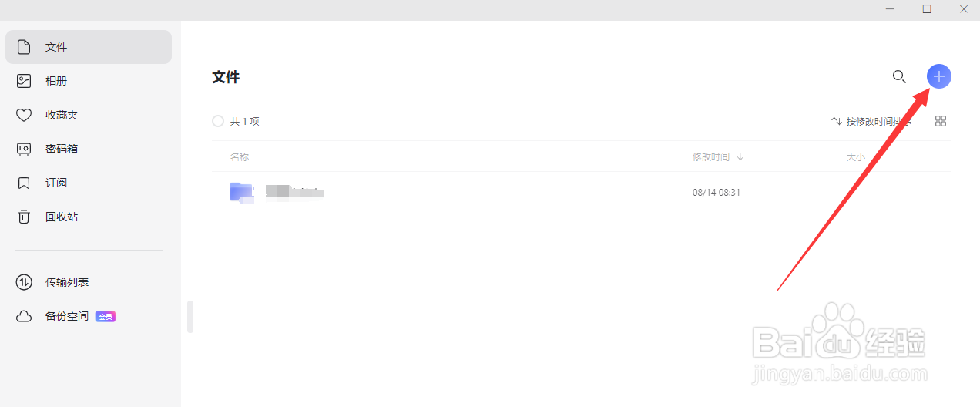This screenshot has height=407, width=980.
Task: Switch to grid view icon
Action: [940, 121]
